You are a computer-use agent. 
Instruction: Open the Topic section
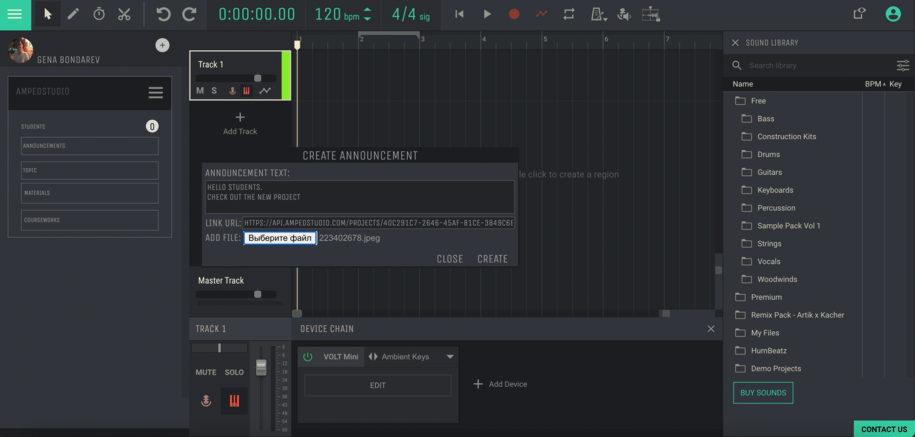(x=90, y=170)
